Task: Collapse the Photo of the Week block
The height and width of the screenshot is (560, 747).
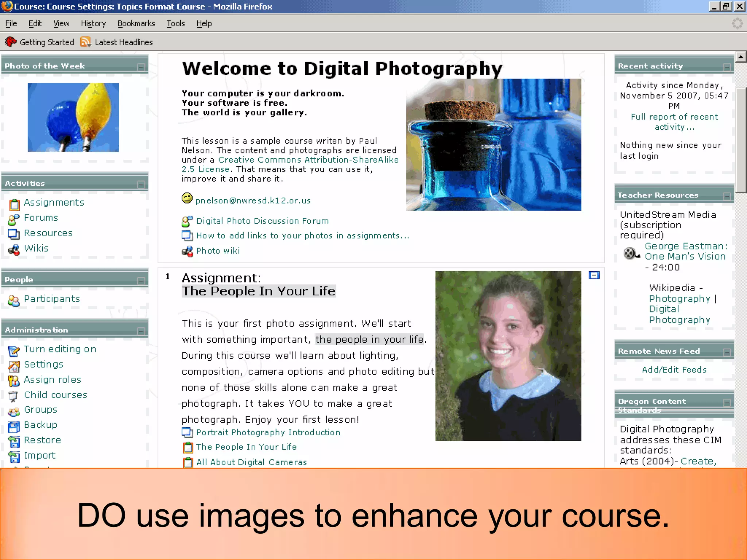Action: tap(141, 67)
